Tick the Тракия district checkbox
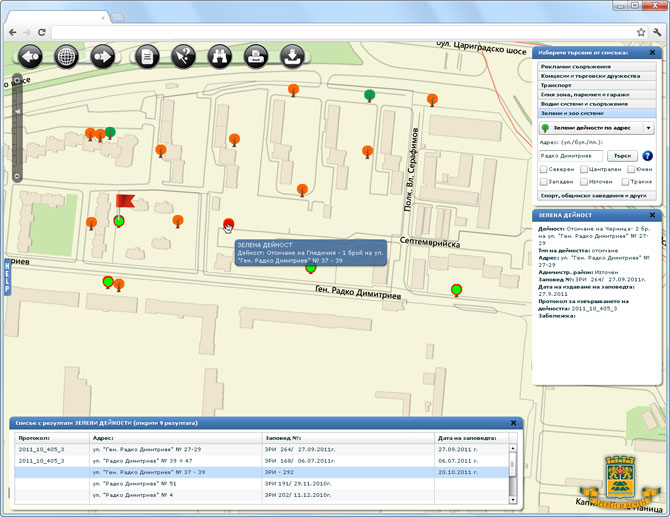This screenshot has width=670, height=517. click(625, 182)
